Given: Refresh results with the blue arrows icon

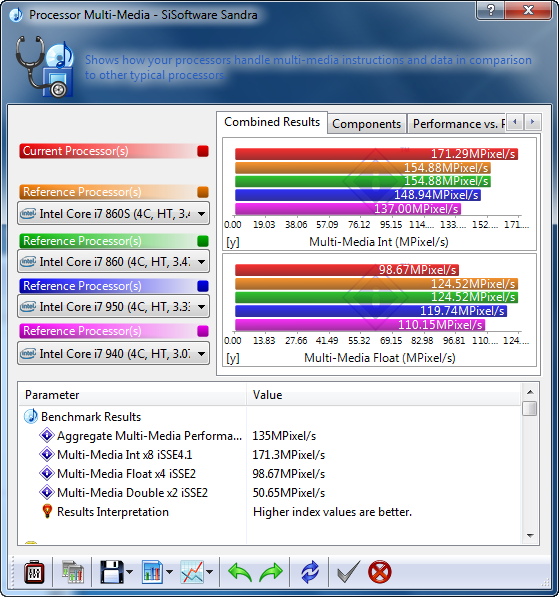Looking at the screenshot, I should (x=310, y=572).
